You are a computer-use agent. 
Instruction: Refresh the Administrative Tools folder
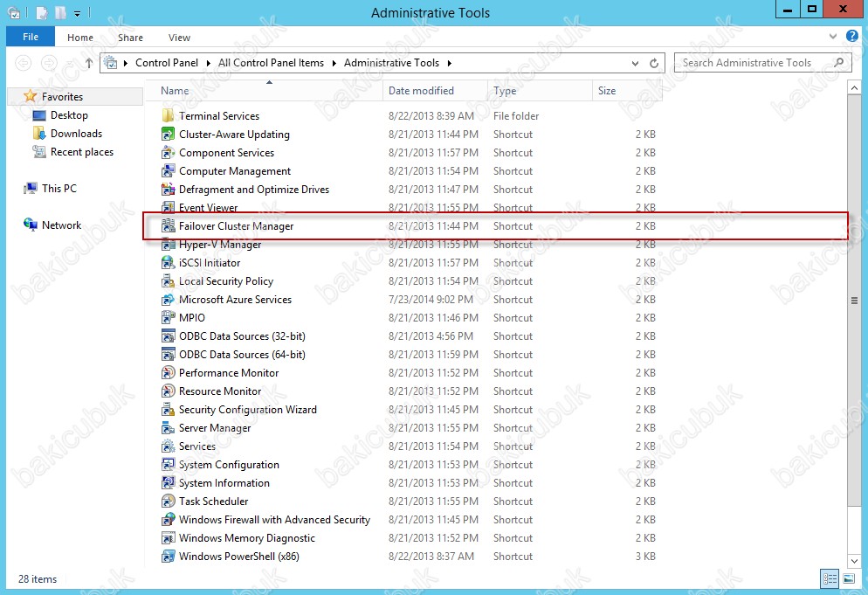tap(654, 63)
